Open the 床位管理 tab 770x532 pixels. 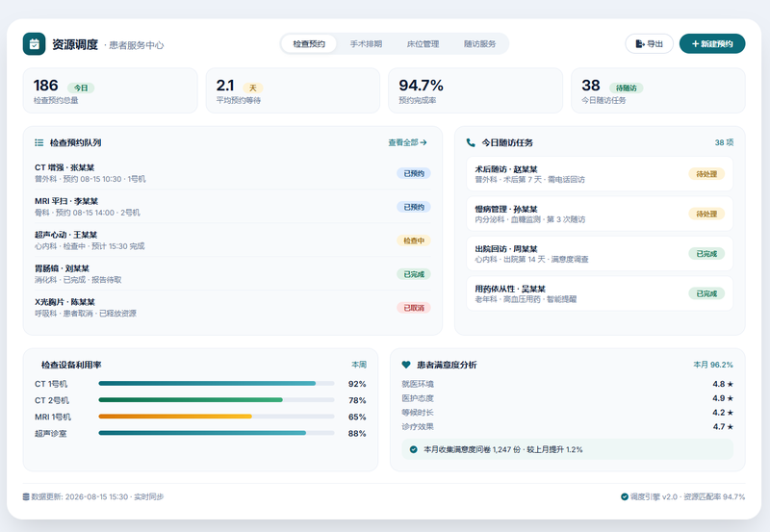tap(423, 43)
